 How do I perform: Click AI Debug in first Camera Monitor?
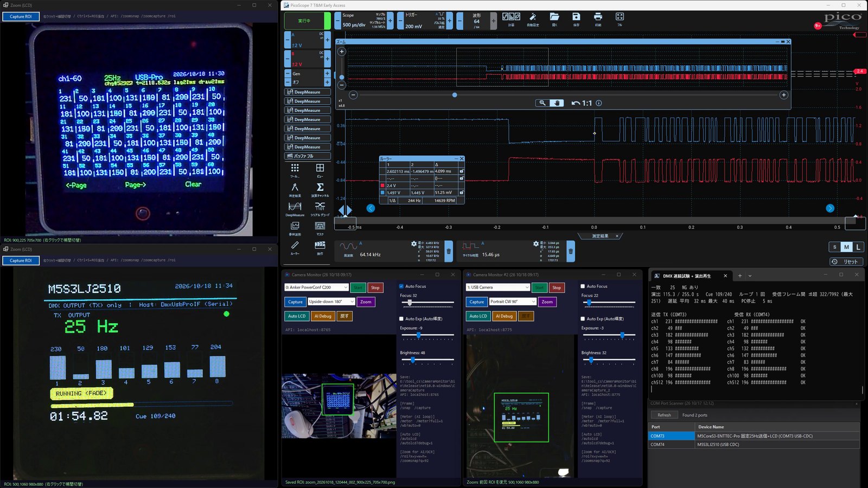(x=322, y=316)
